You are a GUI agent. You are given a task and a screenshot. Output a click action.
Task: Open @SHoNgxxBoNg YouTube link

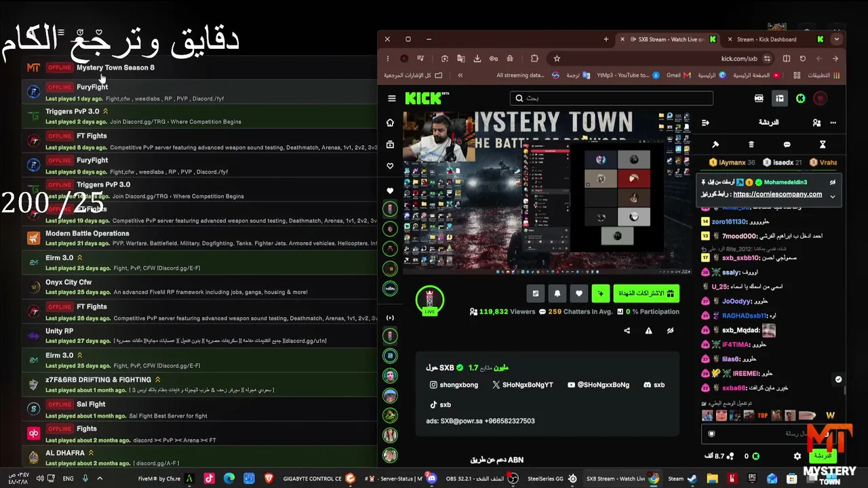[598, 385]
